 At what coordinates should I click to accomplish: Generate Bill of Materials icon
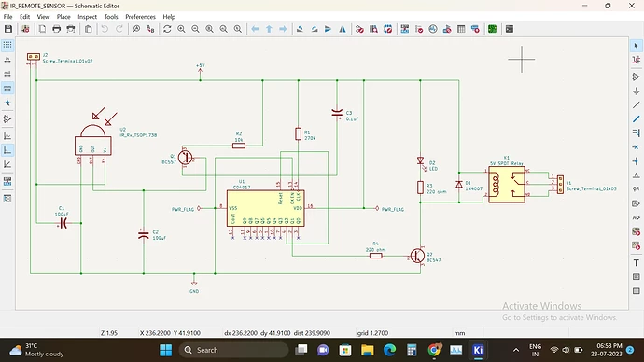tap(475, 29)
